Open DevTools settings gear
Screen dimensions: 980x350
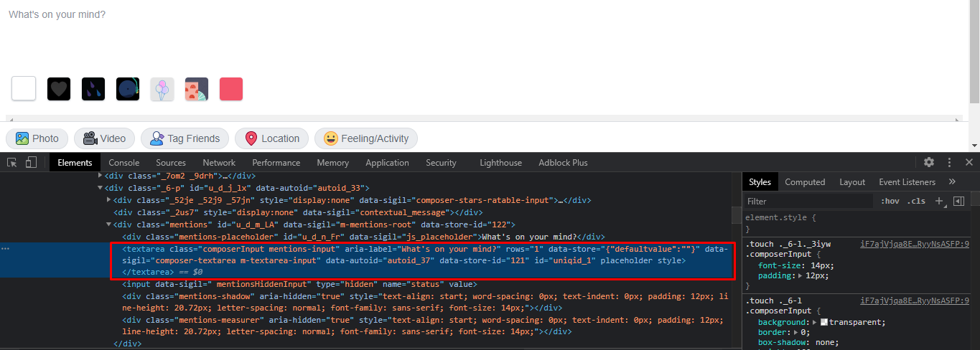929,163
